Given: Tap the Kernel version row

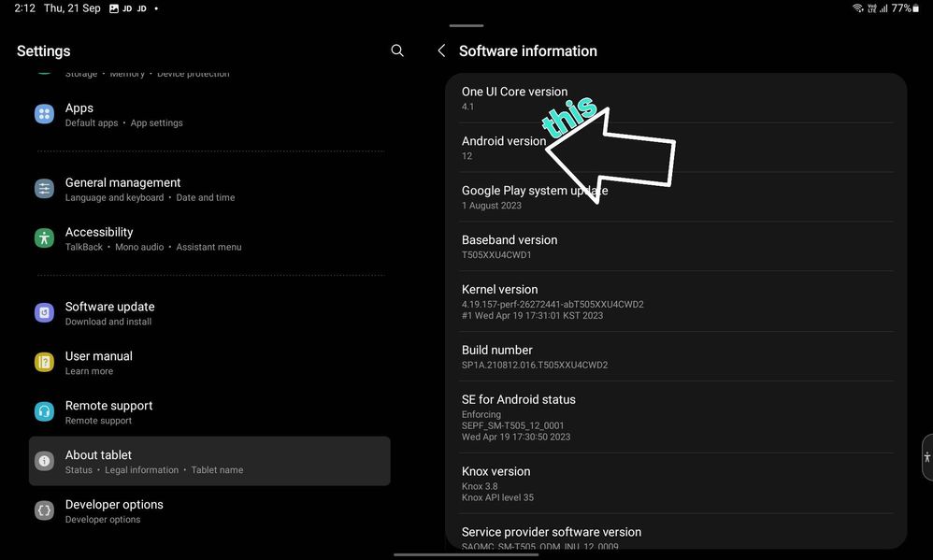Looking at the screenshot, I should tap(676, 301).
